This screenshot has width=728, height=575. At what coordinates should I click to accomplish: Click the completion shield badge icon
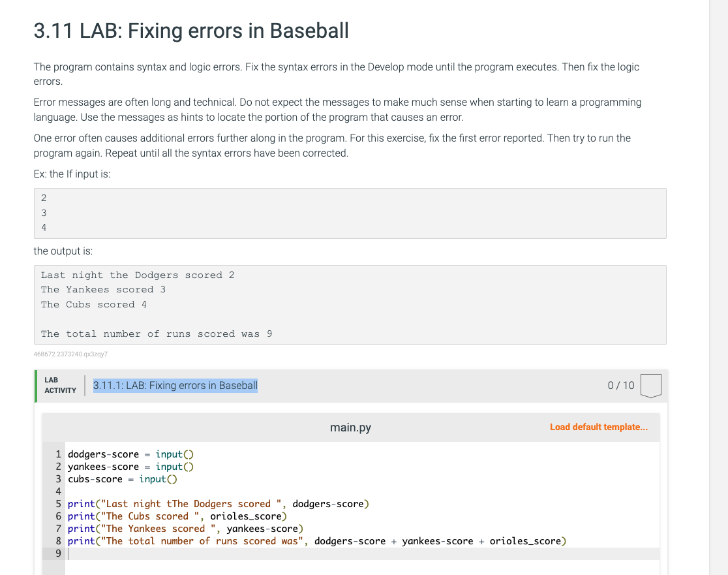(x=652, y=385)
